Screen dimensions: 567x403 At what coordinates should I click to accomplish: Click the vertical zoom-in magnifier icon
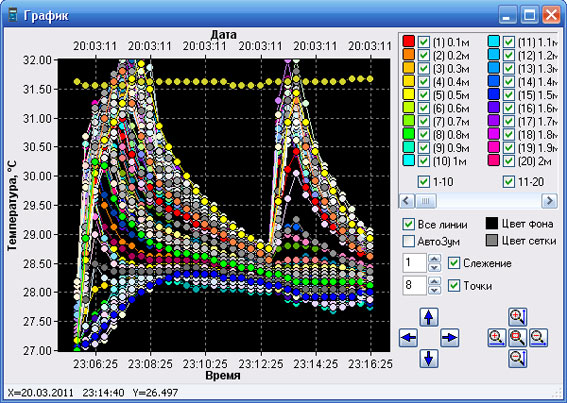(x=517, y=317)
